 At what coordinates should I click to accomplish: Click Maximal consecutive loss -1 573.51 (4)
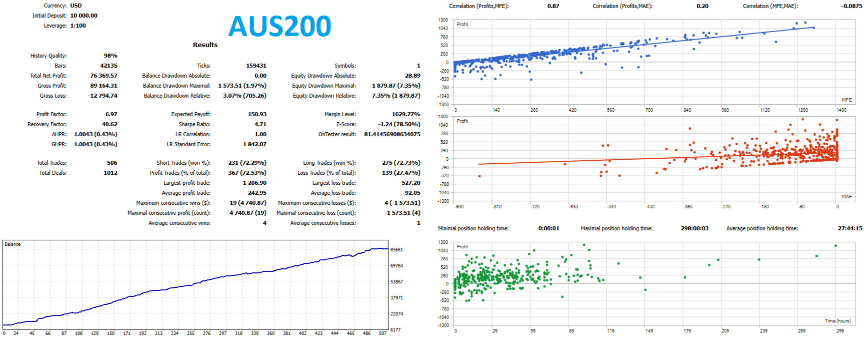pyautogui.click(x=402, y=213)
